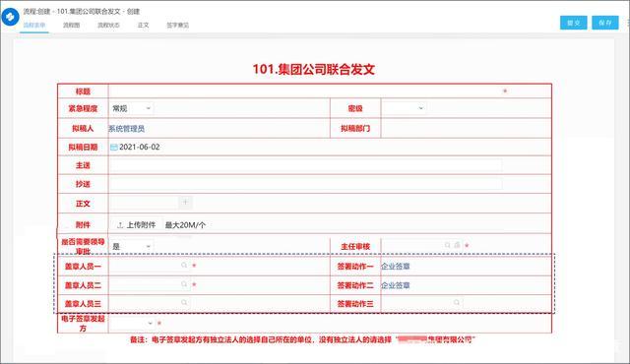Click the 保存 button
This screenshot has height=364, width=630.
(x=605, y=23)
